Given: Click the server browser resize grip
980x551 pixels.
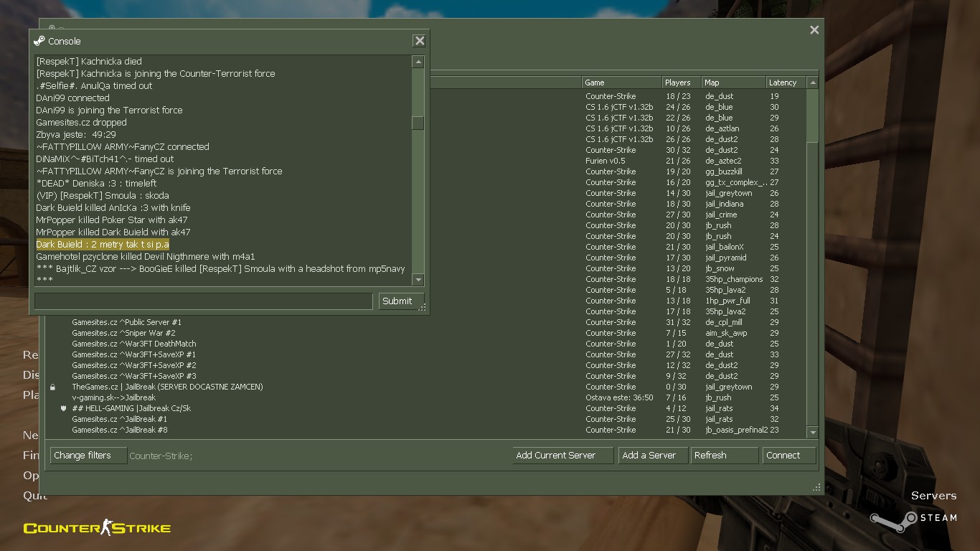Looking at the screenshot, I should click(x=816, y=487).
